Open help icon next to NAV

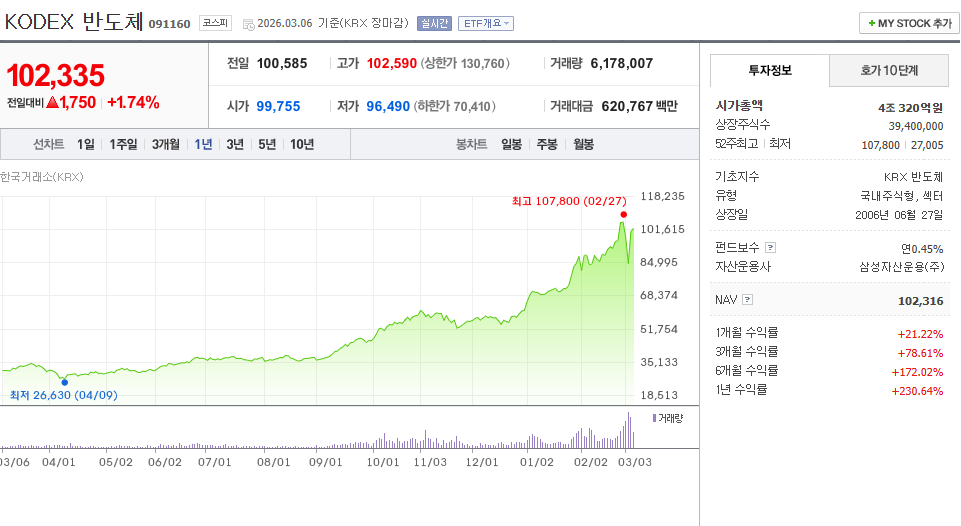tap(747, 300)
